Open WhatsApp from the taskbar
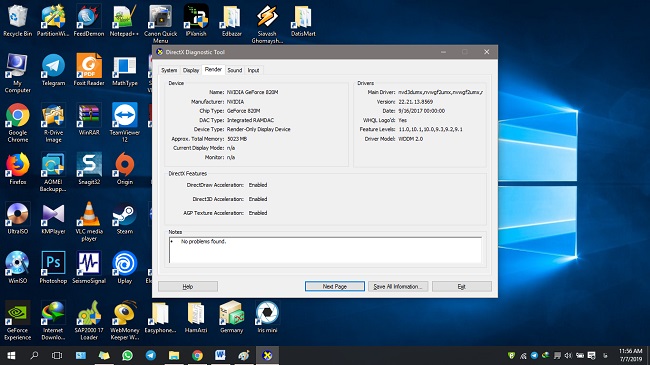 click(127, 355)
